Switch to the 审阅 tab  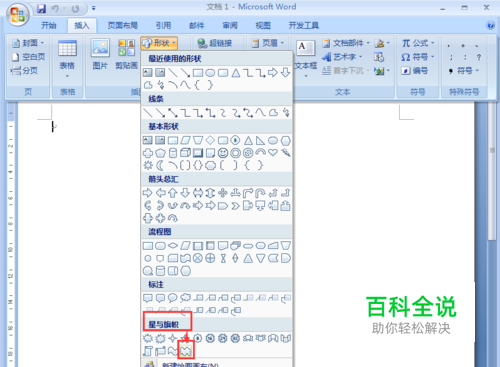tap(230, 25)
